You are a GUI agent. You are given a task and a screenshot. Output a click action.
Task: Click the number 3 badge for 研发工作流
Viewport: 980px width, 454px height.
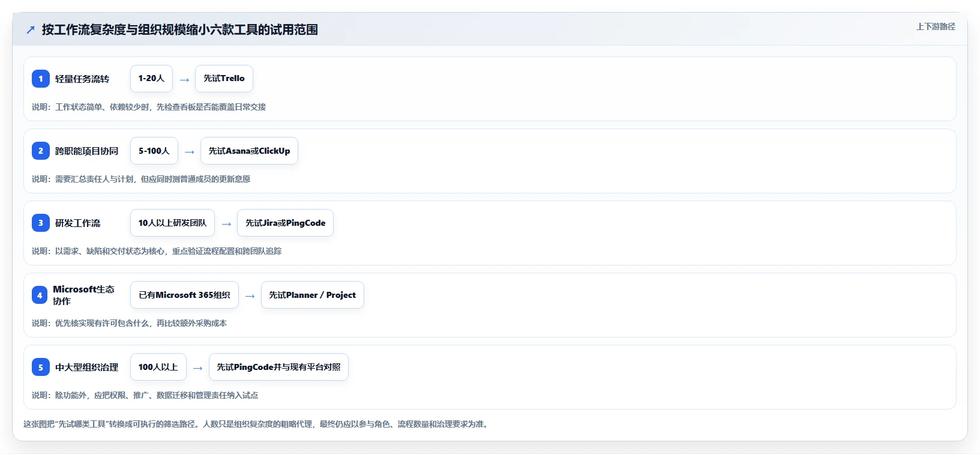tap(41, 223)
